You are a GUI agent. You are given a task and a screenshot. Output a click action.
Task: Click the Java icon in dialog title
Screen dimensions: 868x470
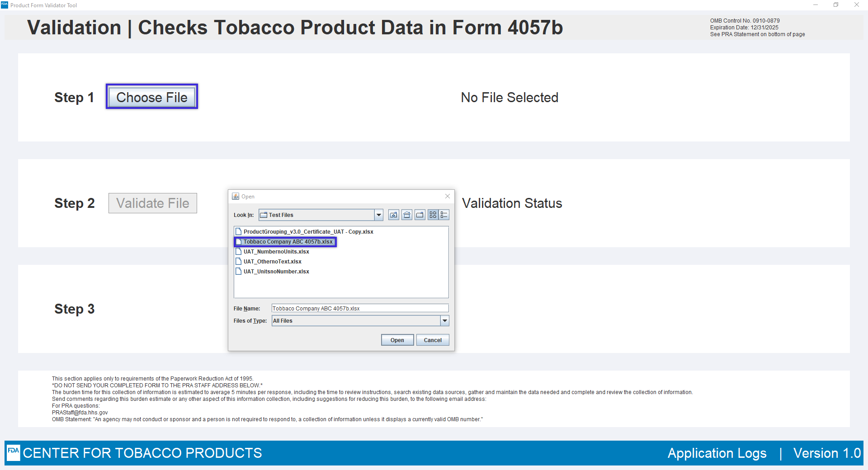click(x=236, y=197)
